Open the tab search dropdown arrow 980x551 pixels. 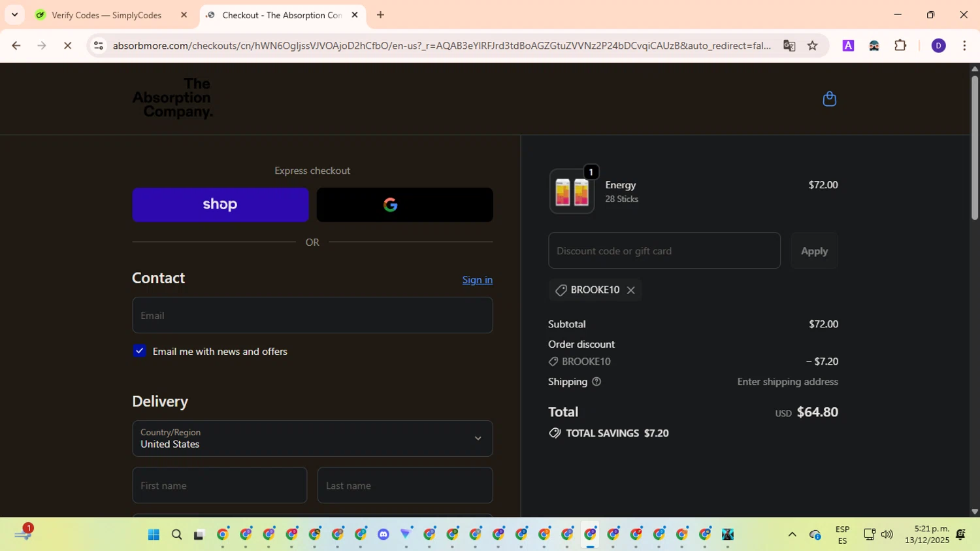click(x=14, y=15)
